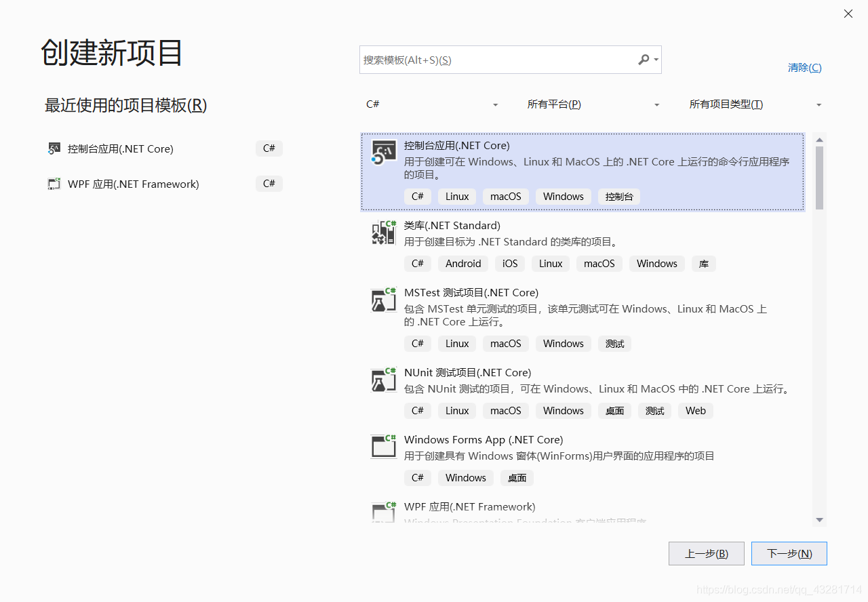This screenshot has height=602, width=868.
Task: Click 库 tag on 类库 template
Action: tap(704, 264)
